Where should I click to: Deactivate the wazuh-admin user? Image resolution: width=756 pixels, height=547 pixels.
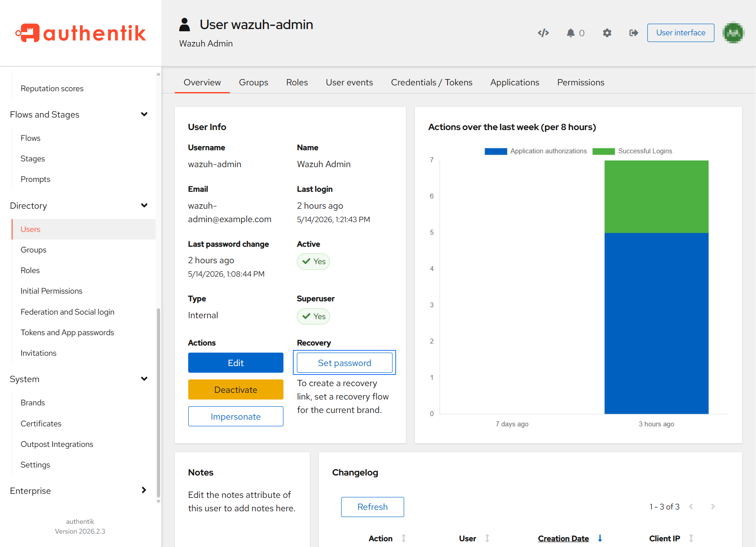pyautogui.click(x=236, y=390)
